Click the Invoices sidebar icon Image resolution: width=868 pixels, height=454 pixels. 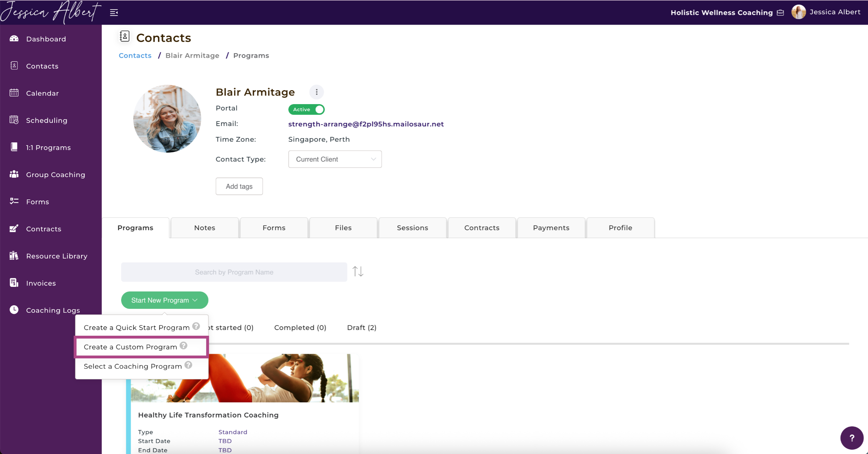[x=14, y=283]
